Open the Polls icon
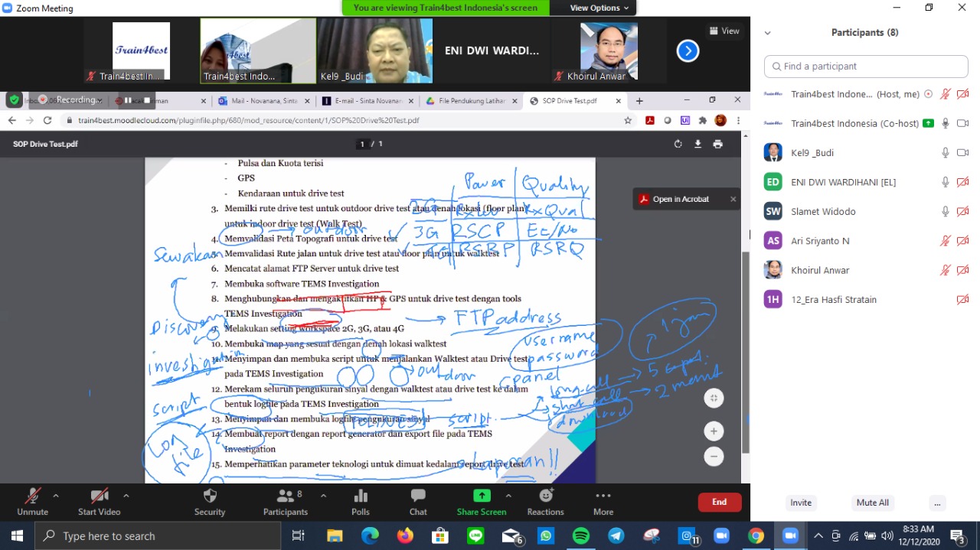The width and height of the screenshot is (980, 550). (361, 496)
